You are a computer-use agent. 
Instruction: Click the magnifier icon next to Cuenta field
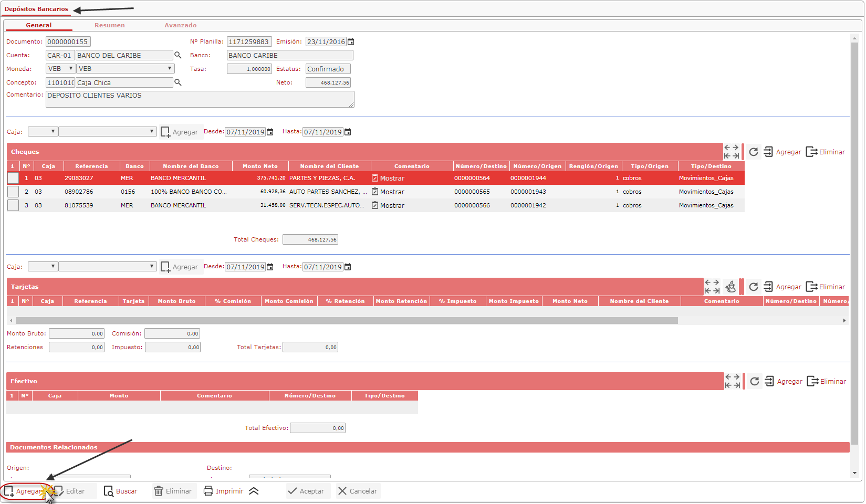pos(178,55)
